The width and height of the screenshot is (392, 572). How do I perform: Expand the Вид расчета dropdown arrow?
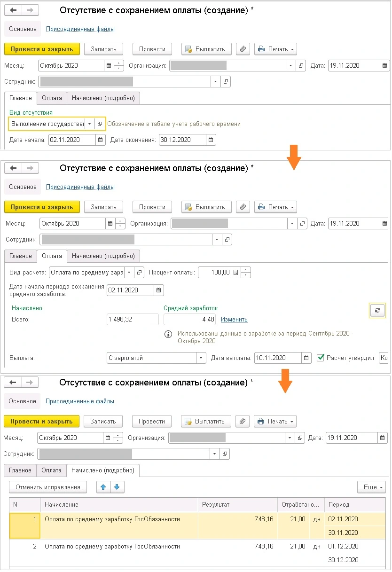(128, 272)
